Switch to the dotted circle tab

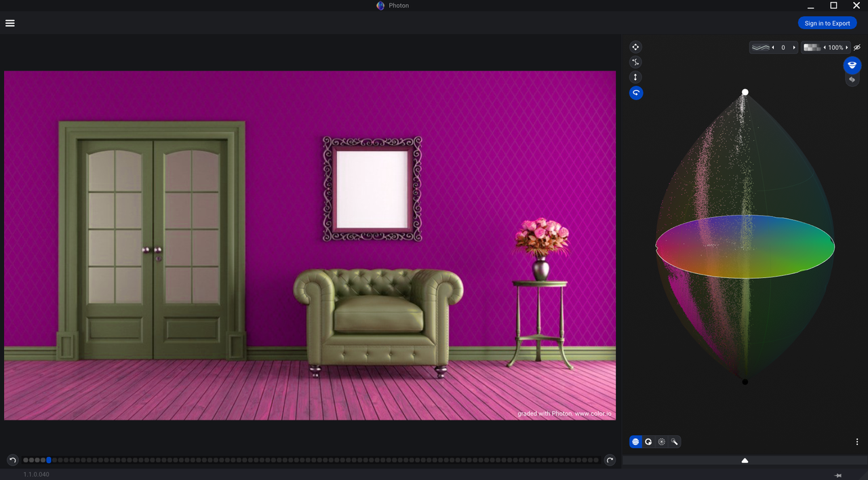(662, 442)
